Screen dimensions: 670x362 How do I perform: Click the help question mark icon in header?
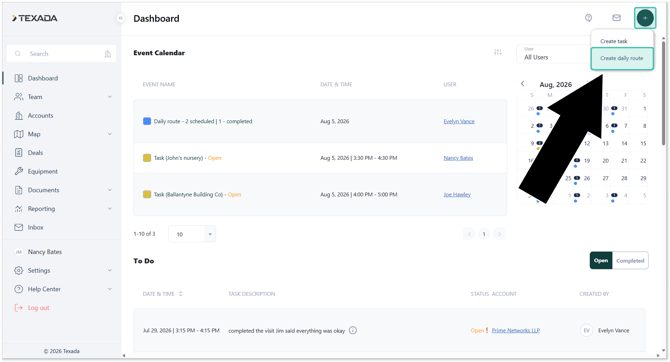(x=588, y=18)
